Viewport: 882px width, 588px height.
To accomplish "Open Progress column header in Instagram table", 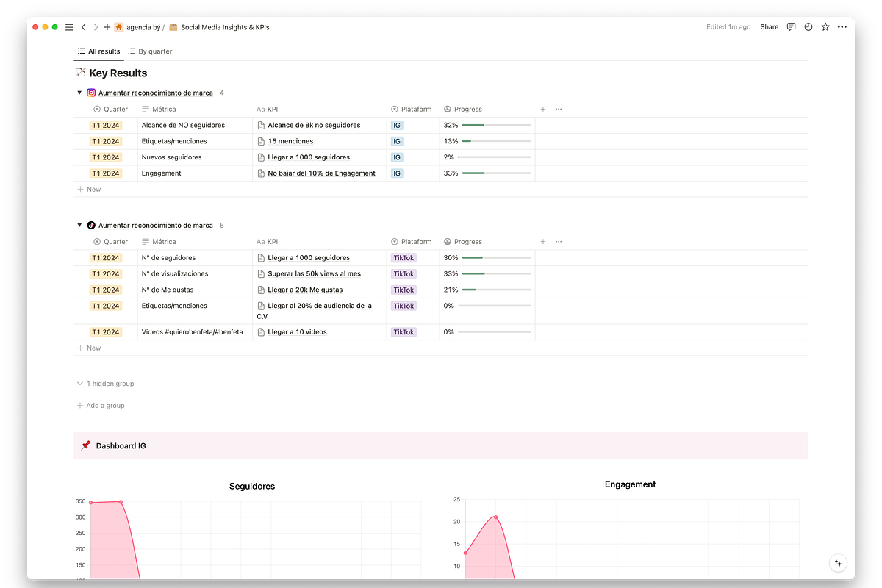I will click(x=463, y=109).
